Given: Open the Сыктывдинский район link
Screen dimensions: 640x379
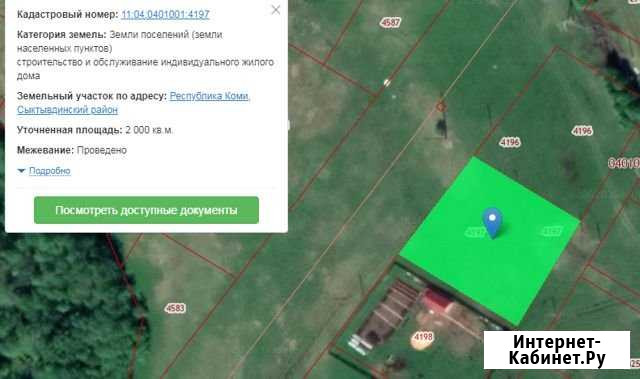Looking at the screenshot, I should [x=67, y=110].
